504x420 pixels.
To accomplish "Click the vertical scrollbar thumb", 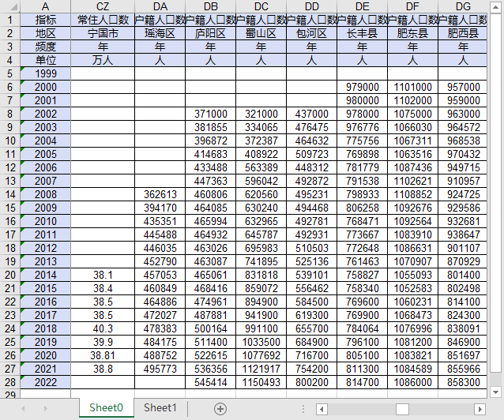I will 495,193.
